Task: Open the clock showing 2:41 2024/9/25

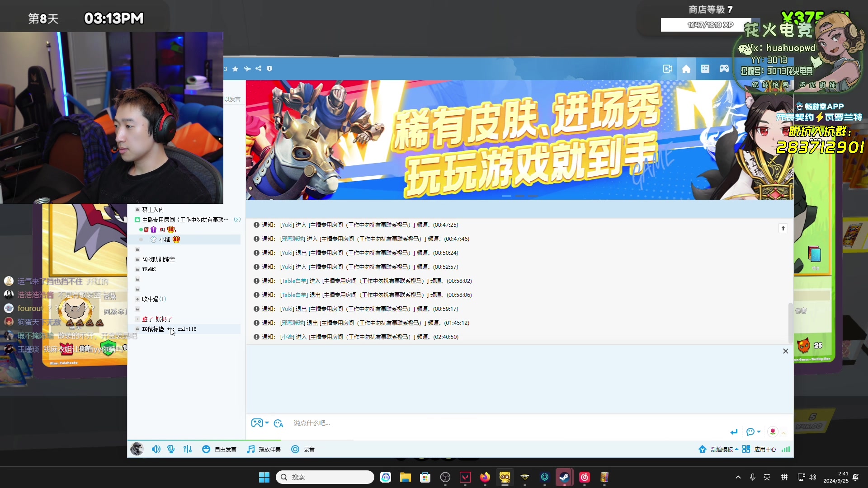Action: click(x=836, y=477)
